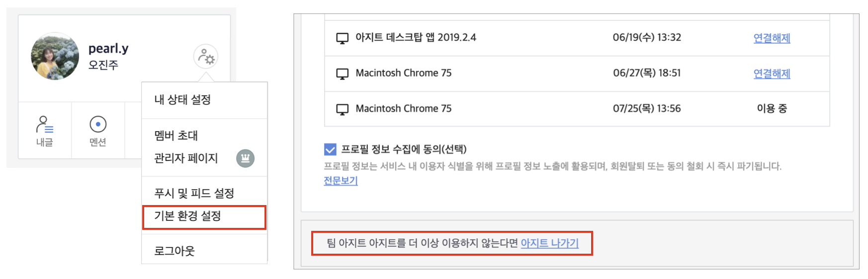Viewport: 868px width, 279px height.
Task: Open the profile settings gear icon
Action: click(x=206, y=57)
